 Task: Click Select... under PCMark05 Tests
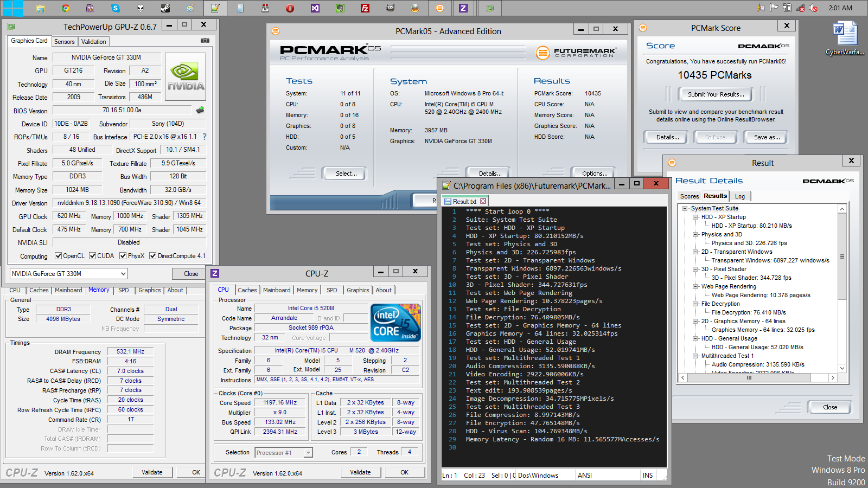[346, 174]
